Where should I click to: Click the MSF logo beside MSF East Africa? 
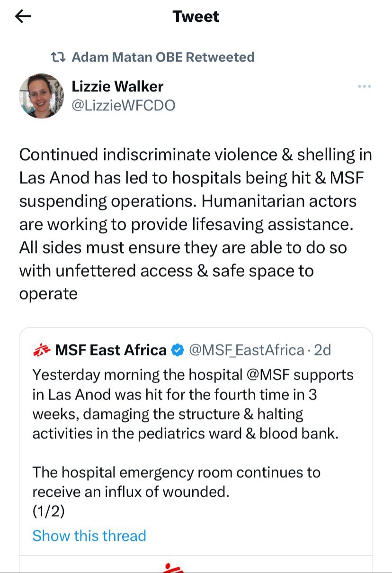[42, 350]
